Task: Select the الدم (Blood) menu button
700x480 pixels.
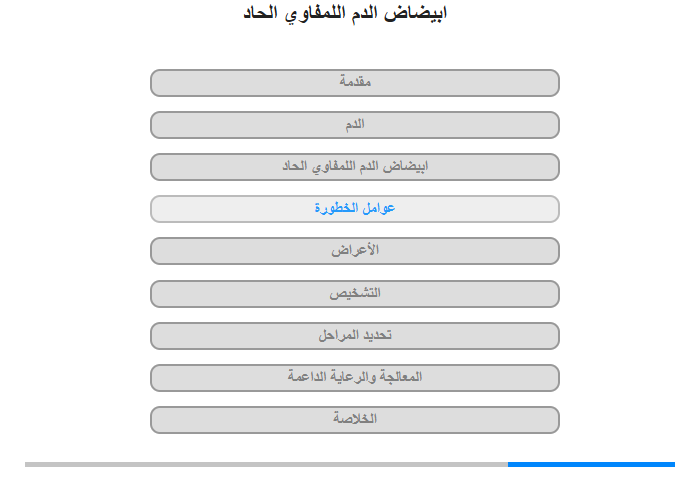Action: pyautogui.click(x=355, y=125)
